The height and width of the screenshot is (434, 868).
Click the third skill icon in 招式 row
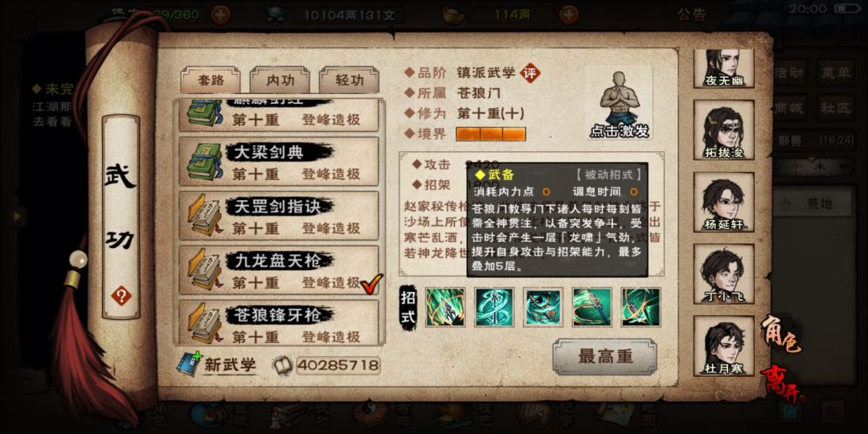pyautogui.click(x=543, y=307)
